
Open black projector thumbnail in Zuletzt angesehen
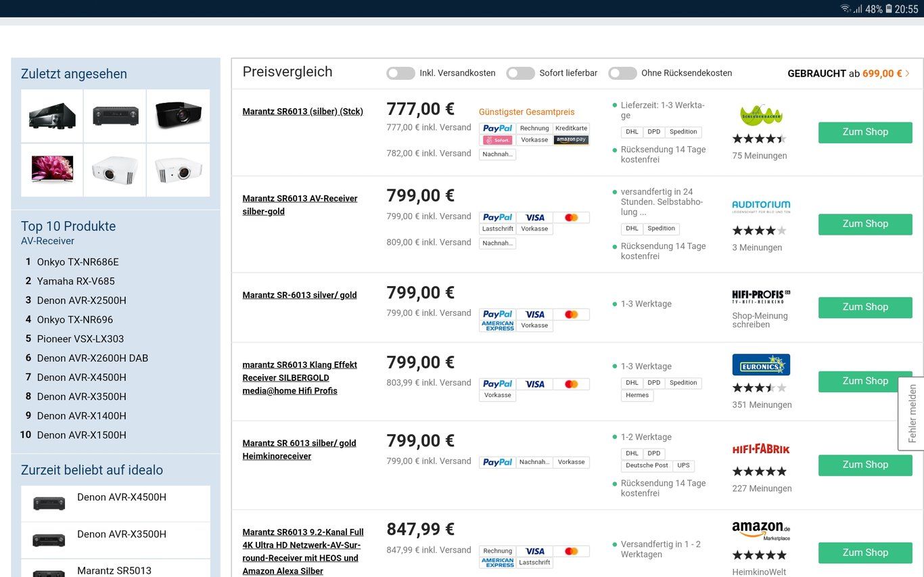178,116
